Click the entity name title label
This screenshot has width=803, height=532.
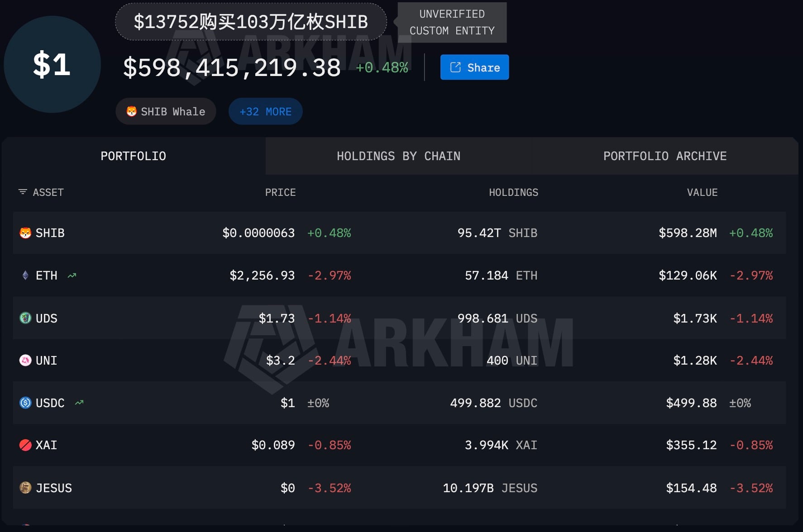251,22
